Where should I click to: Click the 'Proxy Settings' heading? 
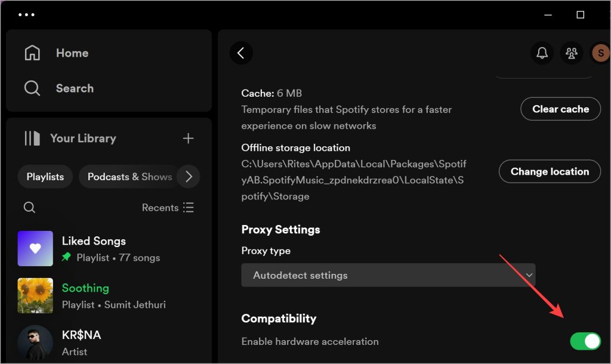point(280,230)
